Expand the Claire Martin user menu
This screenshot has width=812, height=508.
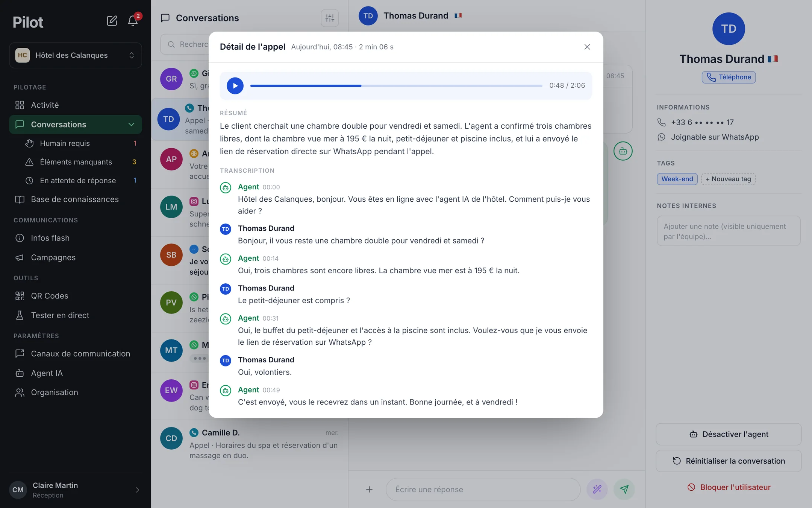tap(76, 490)
